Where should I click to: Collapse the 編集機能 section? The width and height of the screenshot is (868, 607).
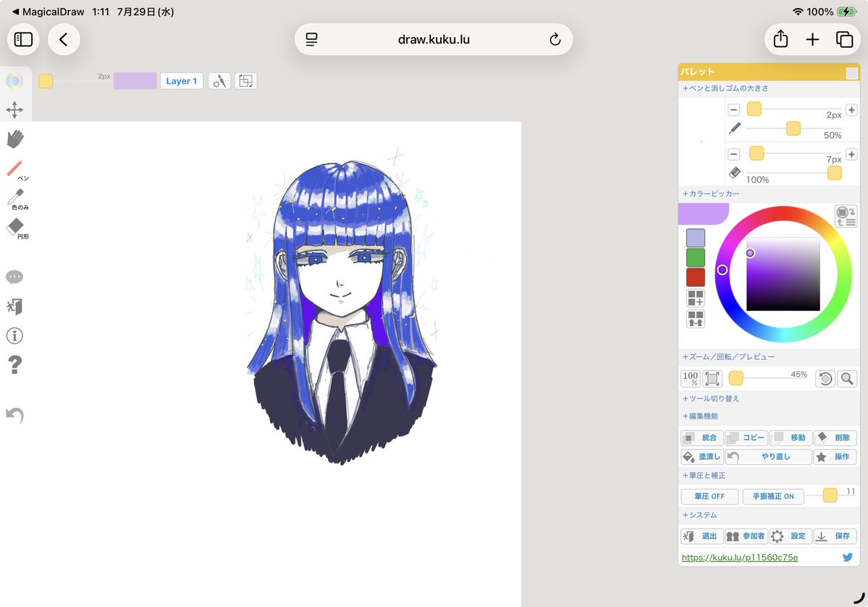click(x=700, y=416)
